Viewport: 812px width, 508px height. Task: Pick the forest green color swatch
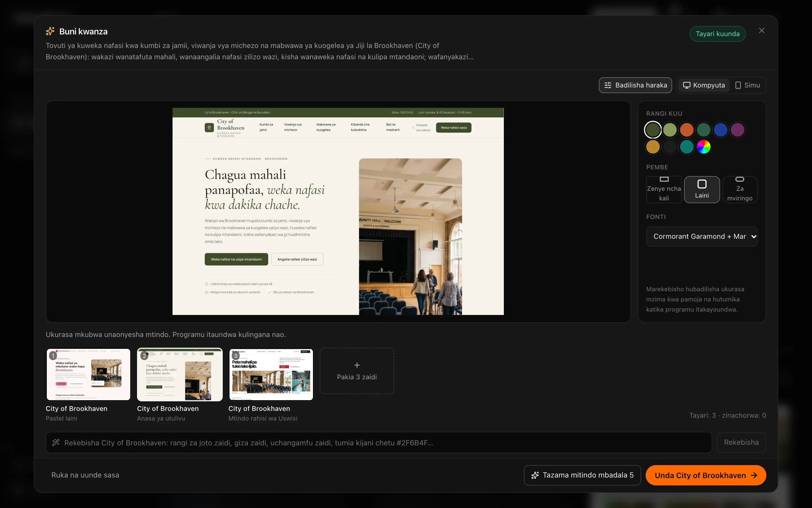click(x=704, y=130)
